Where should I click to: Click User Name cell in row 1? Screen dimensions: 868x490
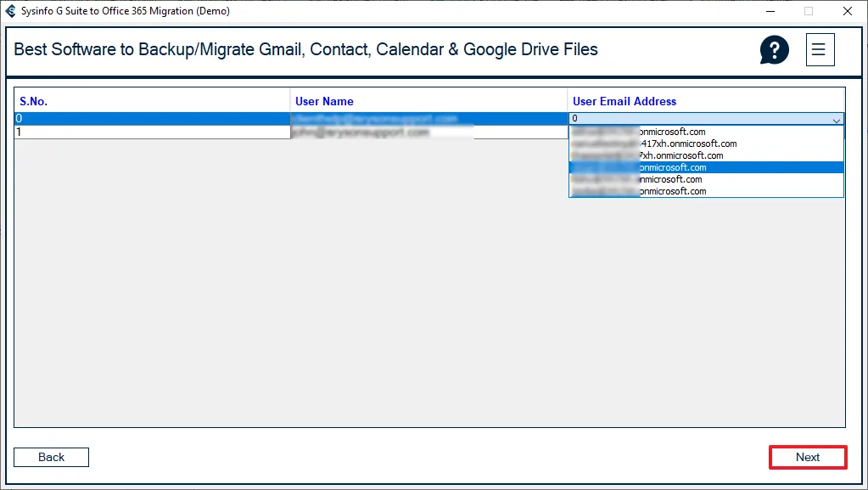point(428,132)
